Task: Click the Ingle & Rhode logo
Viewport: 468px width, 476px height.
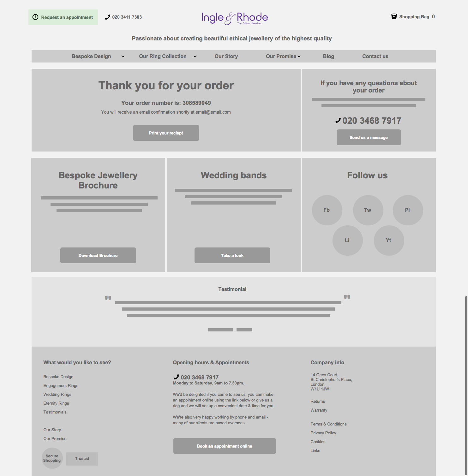Action: tap(234, 18)
